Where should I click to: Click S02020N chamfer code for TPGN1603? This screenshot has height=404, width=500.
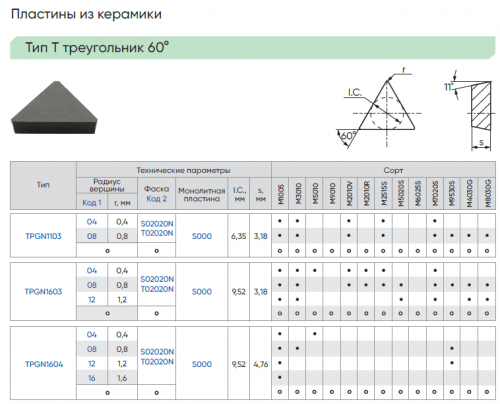click(157, 279)
